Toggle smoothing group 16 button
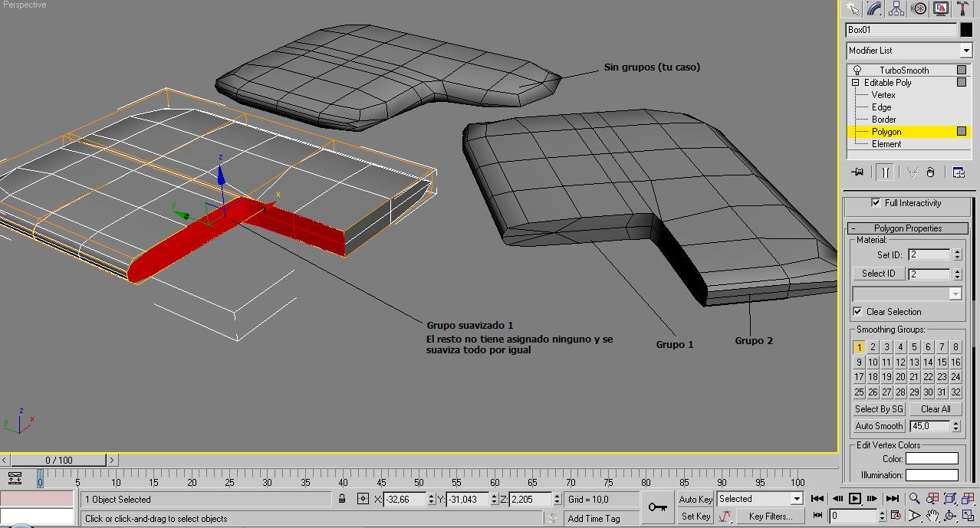The width and height of the screenshot is (980, 528). tap(955, 362)
